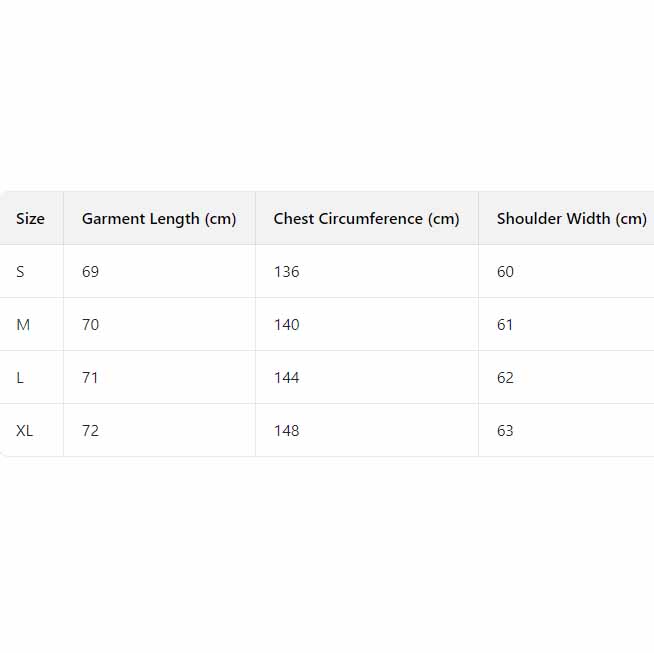Click shoulder width value 62

click(x=505, y=378)
